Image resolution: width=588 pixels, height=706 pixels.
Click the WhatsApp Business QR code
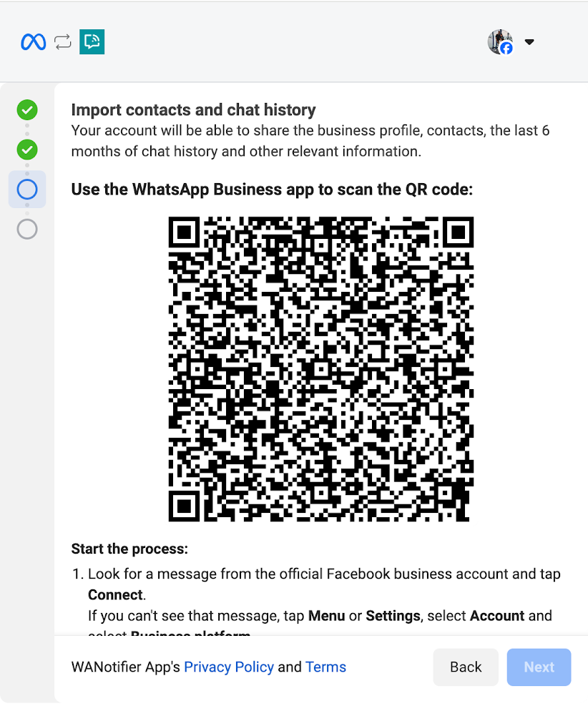[321, 369]
